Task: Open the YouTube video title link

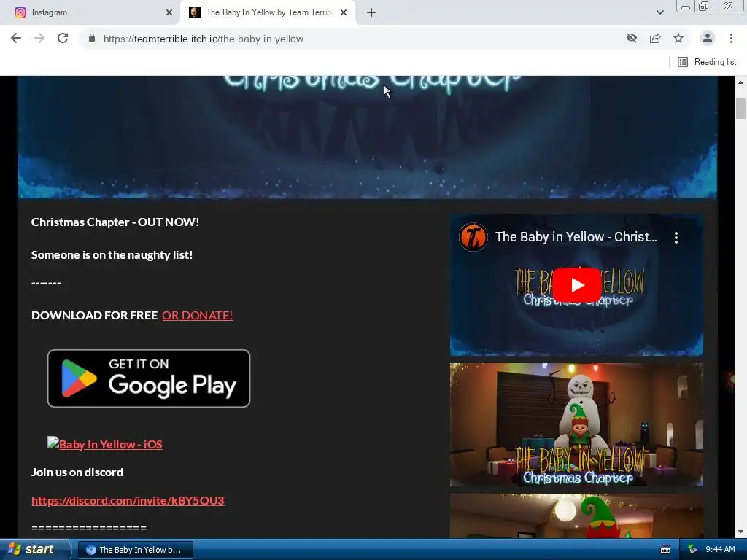Action: click(x=576, y=237)
